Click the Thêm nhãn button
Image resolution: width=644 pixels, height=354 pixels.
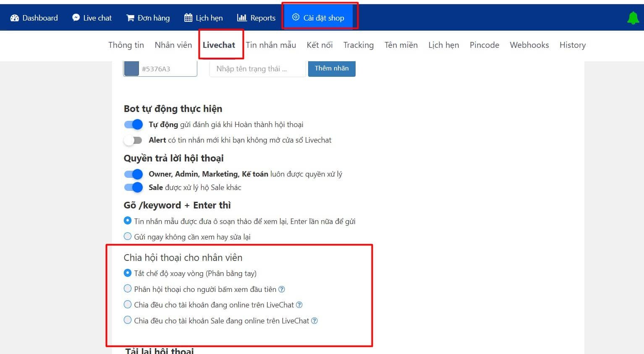[332, 68]
